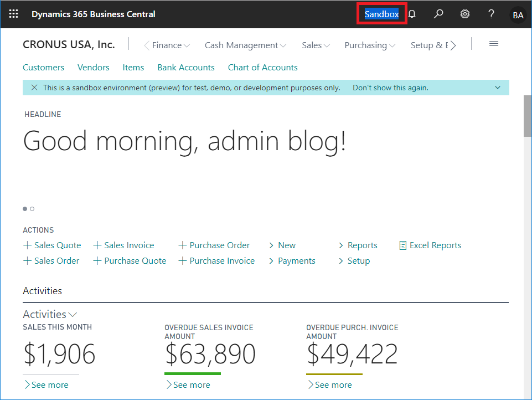This screenshot has height=400, width=532.
Task: Open the search magnifier icon
Action: click(x=438, y=14)
